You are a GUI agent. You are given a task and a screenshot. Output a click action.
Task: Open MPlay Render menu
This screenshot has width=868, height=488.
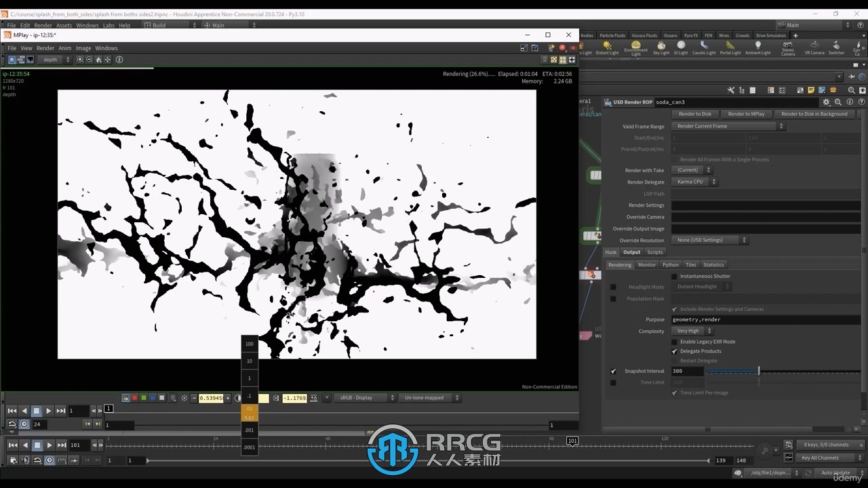45,48
